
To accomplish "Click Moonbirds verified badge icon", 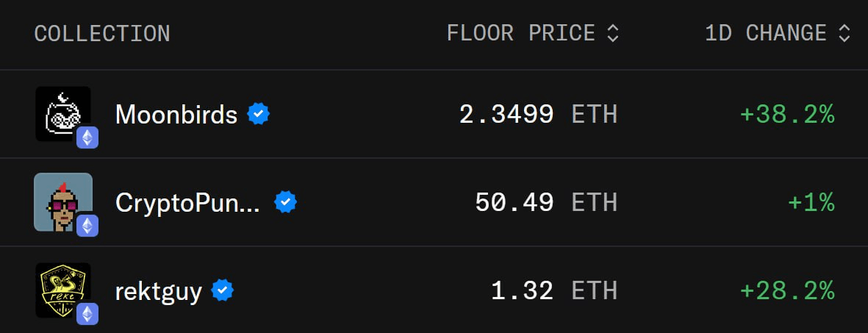I will pyautogui.click(x=259, y=114).
